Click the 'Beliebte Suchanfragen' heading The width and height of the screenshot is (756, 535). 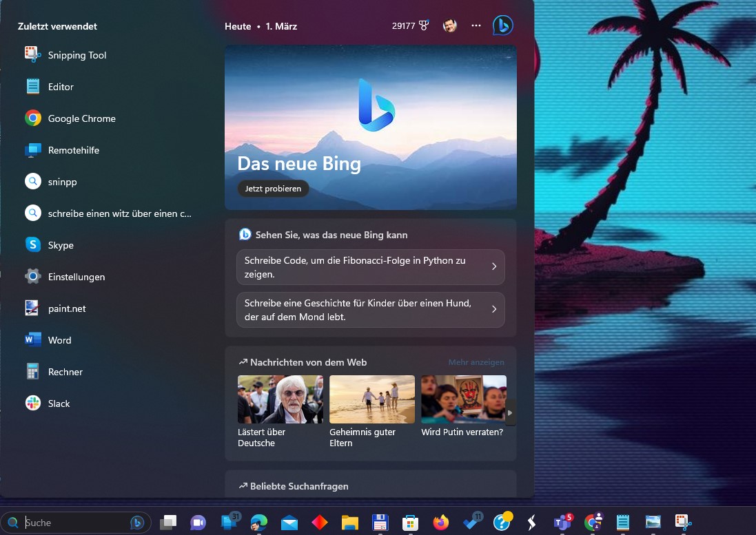click(299, 486)
